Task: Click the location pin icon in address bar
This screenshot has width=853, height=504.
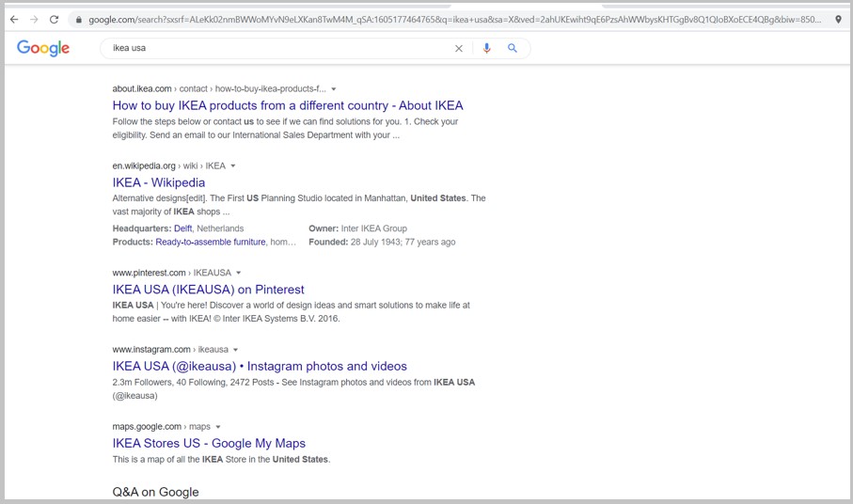Action: click(x=838, y=20)
